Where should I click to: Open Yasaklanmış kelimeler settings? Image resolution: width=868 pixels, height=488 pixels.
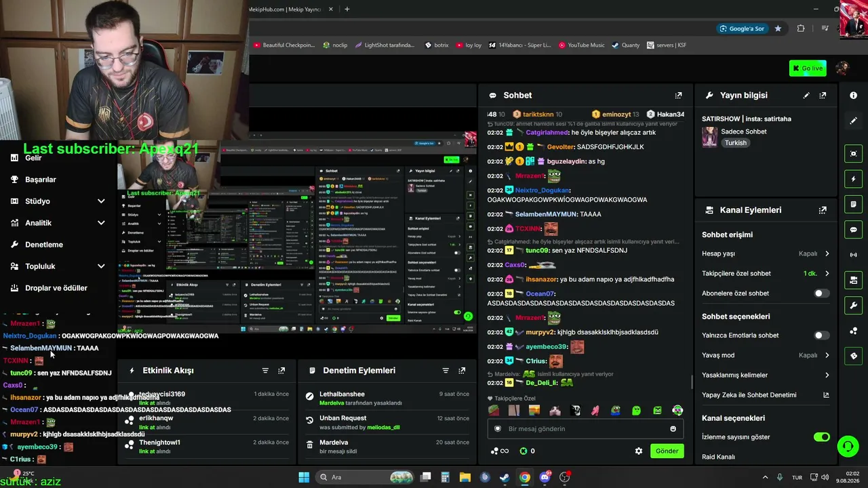point(766,375)
